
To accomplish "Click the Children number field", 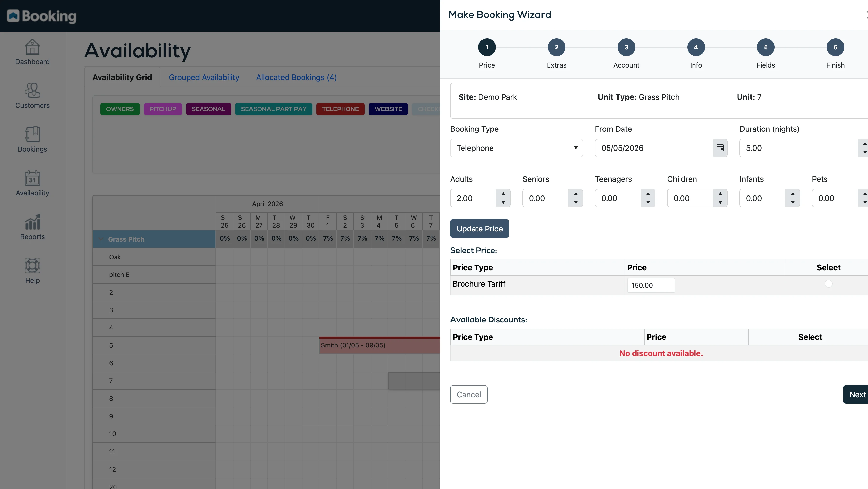I will pos(690,198).
